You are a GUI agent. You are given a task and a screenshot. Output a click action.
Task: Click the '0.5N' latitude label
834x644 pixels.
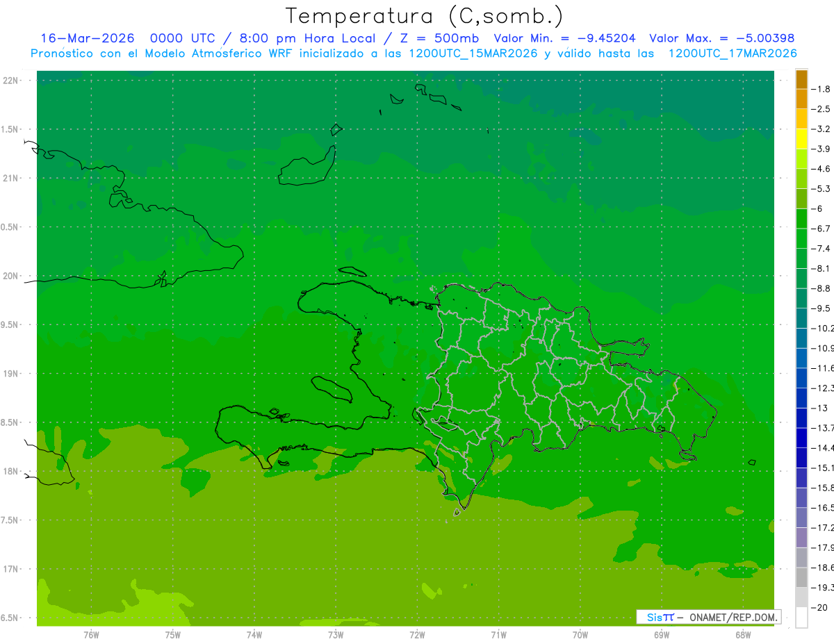[x=10, y=227]
